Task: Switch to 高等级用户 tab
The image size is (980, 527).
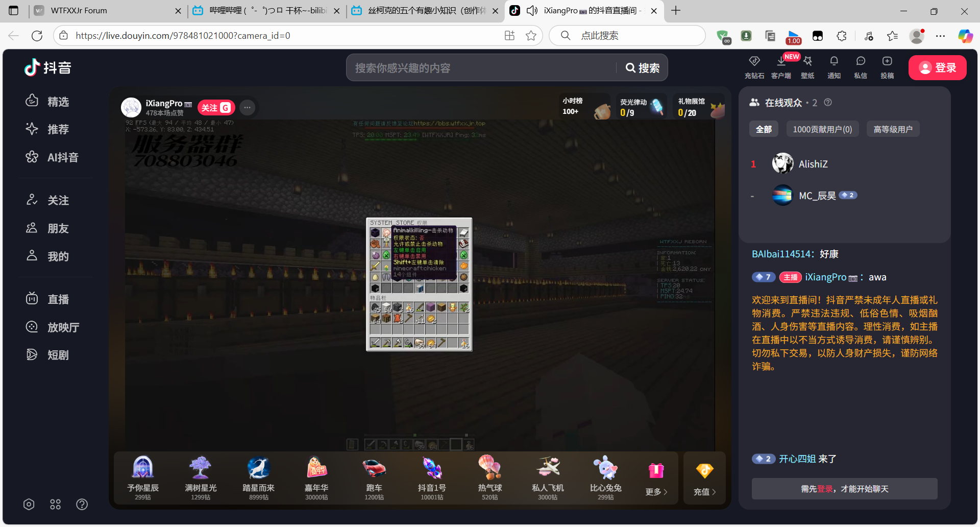Action: pyautogui.click(x=892, y=129)
